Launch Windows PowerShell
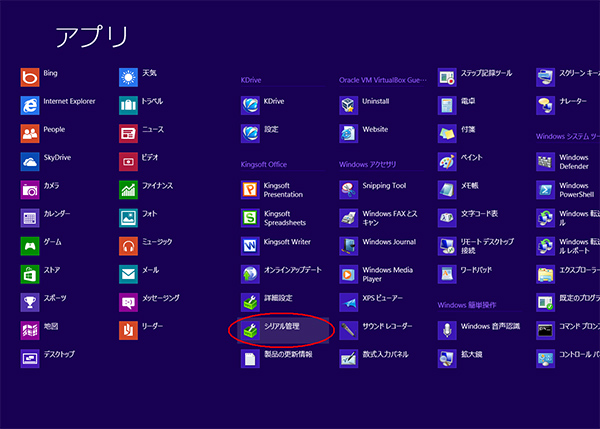 tap(546, 190)
